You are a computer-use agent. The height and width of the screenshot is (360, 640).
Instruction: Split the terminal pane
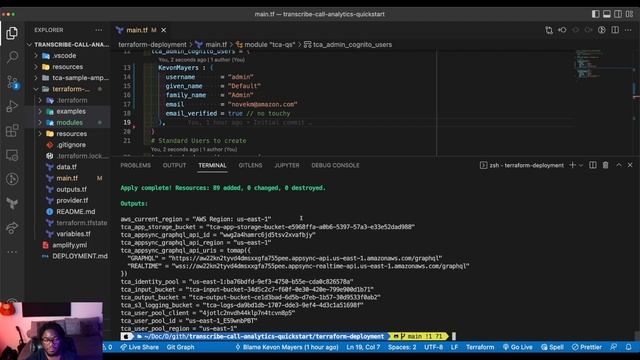click(593, 165)
